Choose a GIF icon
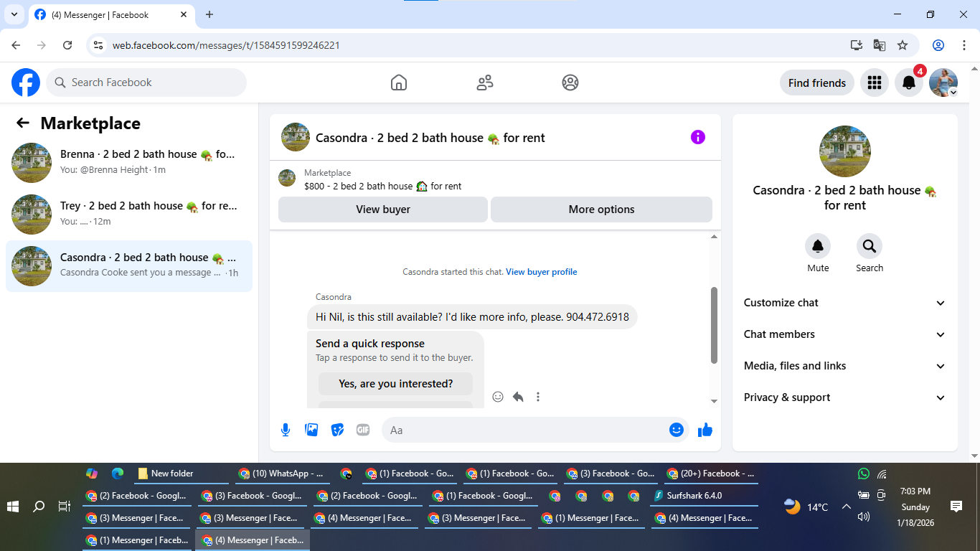Screen dimensions: 980x551 [x=363, y=430]
